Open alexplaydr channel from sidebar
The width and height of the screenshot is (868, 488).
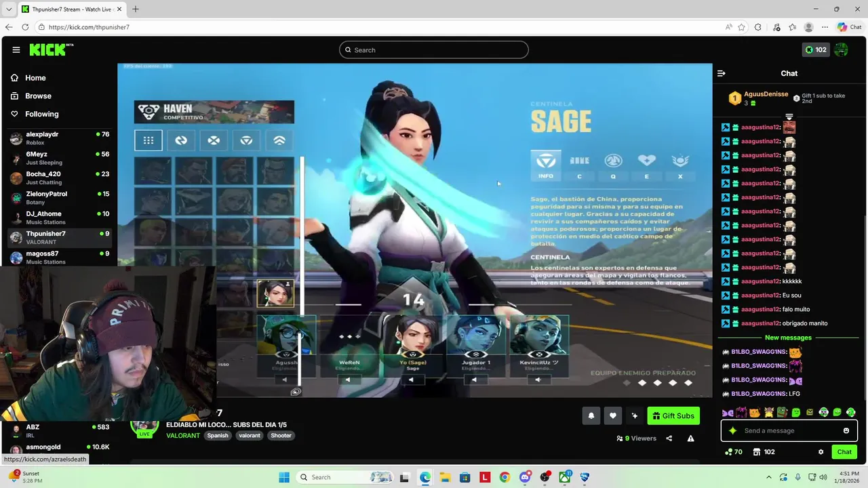59,138
